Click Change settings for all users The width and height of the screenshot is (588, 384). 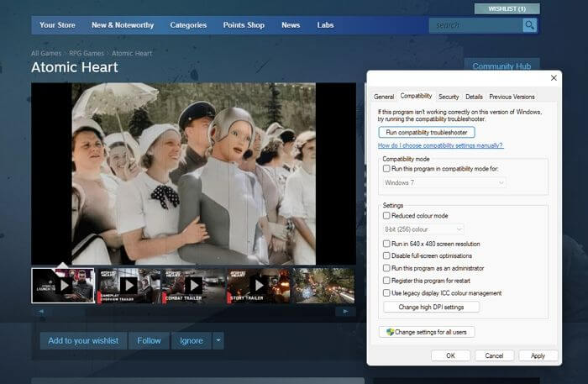pos(427,332)
